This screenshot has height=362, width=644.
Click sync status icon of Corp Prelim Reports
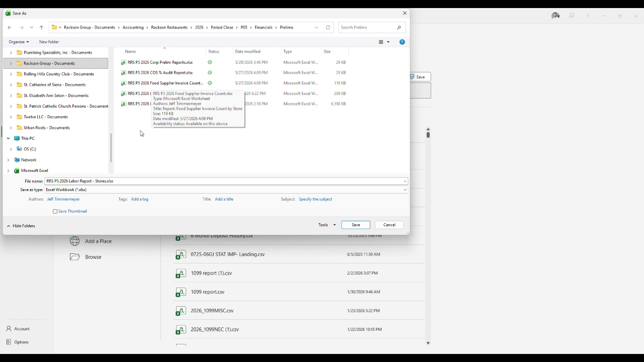click(x=210, y=62)
